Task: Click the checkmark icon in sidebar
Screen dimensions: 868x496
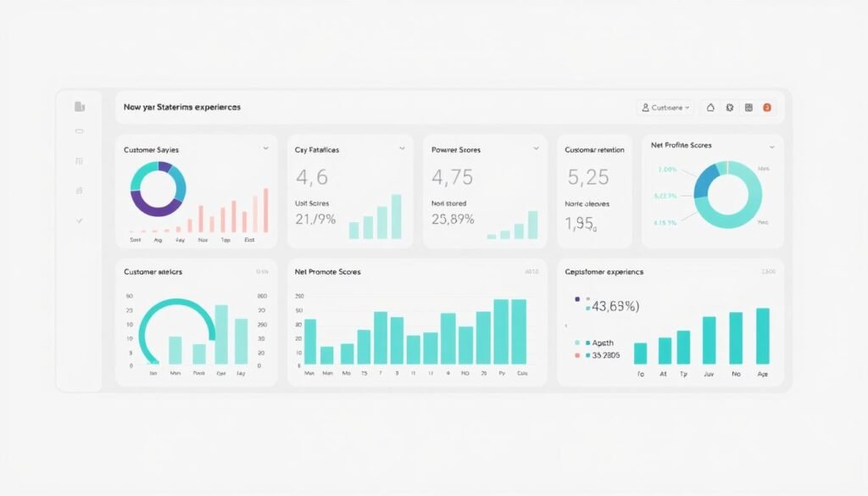Action: pos(80,220)
